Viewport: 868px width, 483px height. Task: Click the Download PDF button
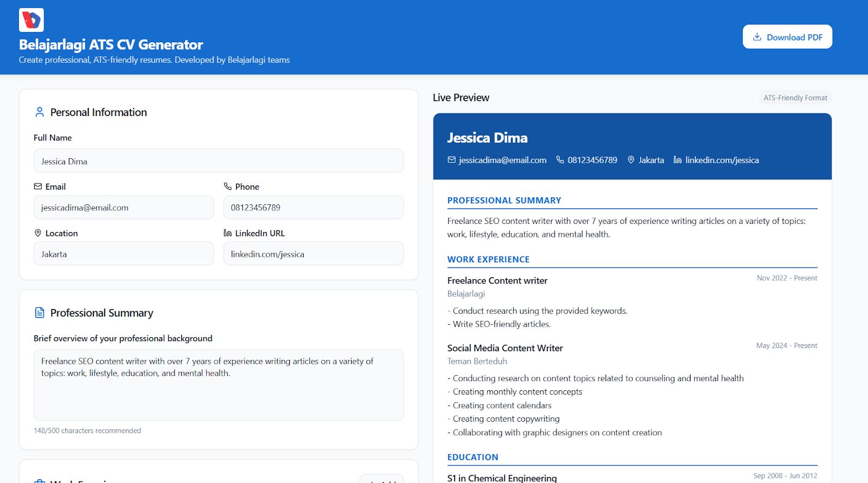[787, 37]
